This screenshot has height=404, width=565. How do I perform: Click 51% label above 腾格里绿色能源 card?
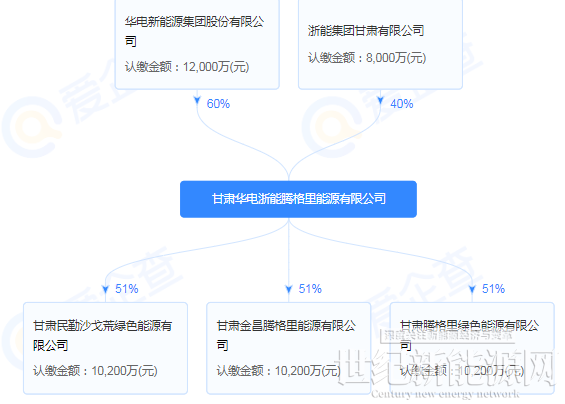coord(493,289)
